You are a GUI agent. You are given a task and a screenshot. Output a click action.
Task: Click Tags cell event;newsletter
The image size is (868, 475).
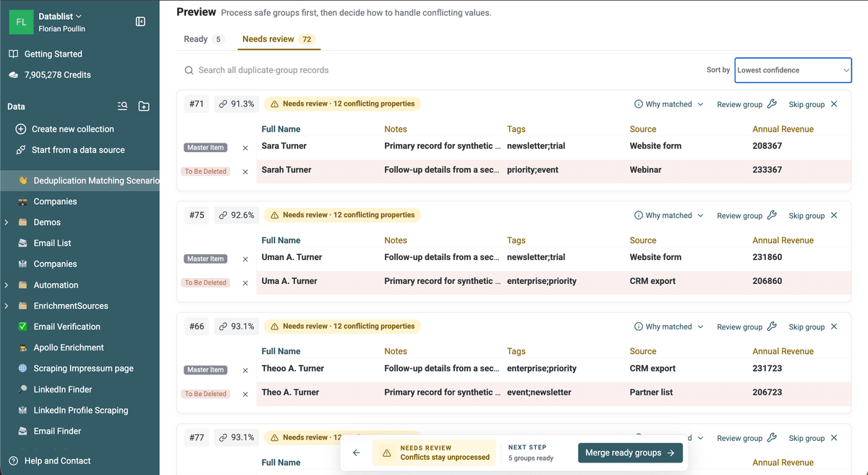(539, 392)
